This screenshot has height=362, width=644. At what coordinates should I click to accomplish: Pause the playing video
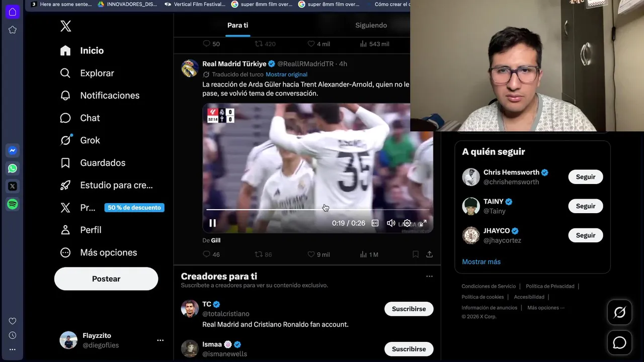(212, 223)
